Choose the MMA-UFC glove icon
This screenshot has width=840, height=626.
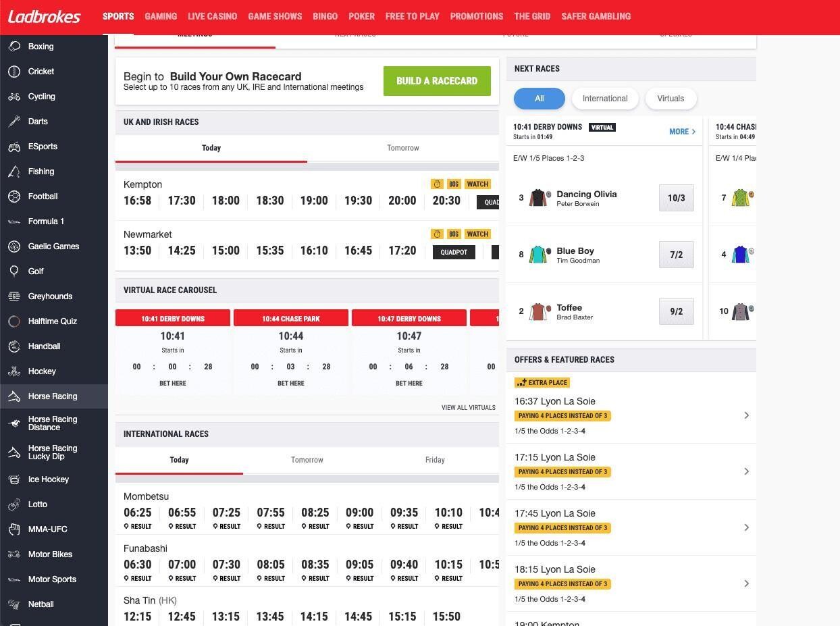14,529
